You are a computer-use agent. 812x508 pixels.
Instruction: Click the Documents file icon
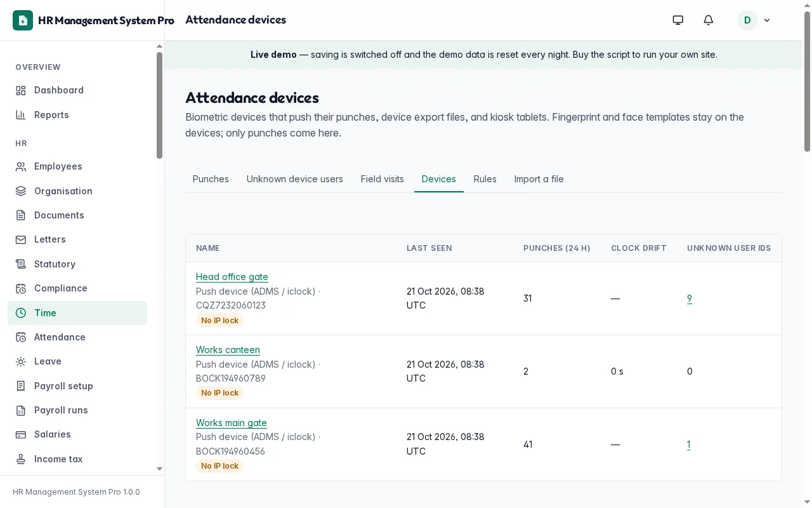(x=21, y=215)
